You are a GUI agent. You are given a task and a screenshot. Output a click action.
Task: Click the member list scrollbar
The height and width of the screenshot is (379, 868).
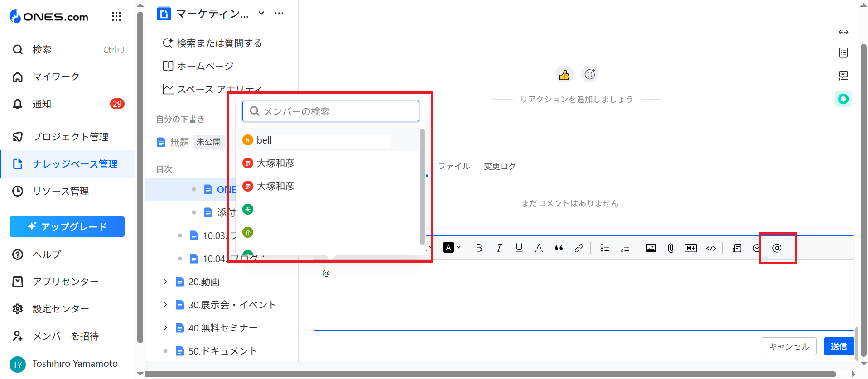(x=422, y=186)
